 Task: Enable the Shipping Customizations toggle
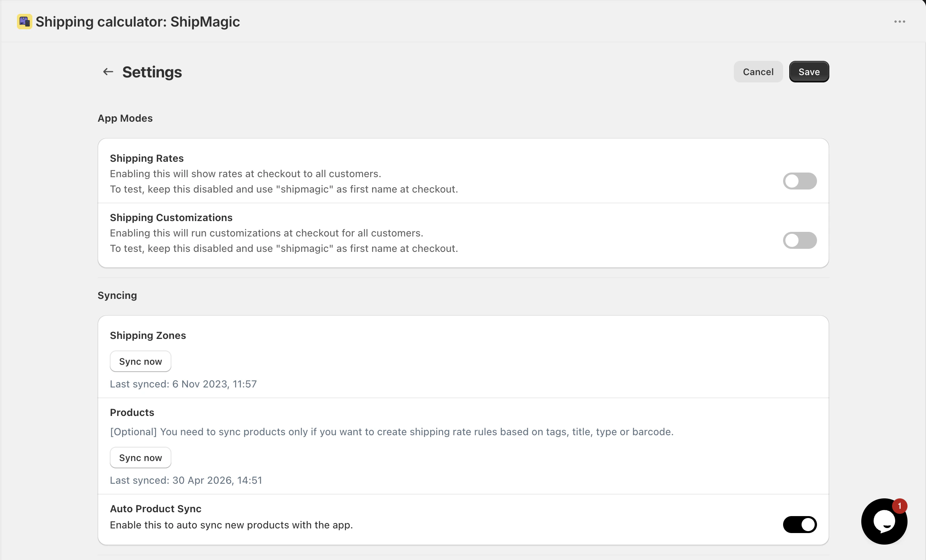pos(800,240)
